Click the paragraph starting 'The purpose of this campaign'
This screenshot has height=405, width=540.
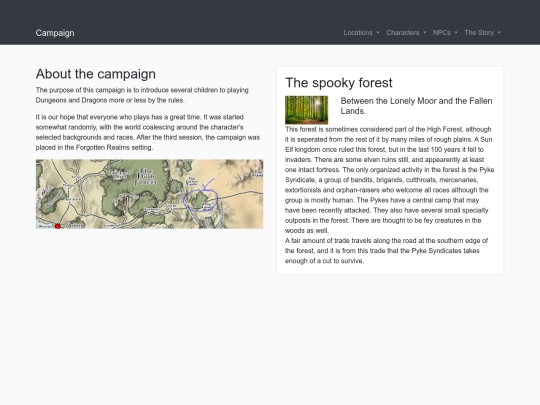click(142, 95)
